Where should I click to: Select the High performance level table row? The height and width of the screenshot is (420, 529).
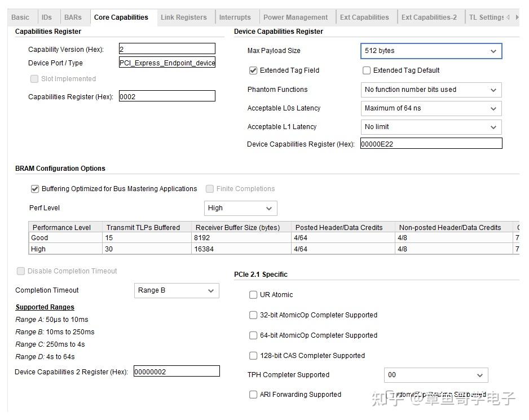tap(274, 249)
